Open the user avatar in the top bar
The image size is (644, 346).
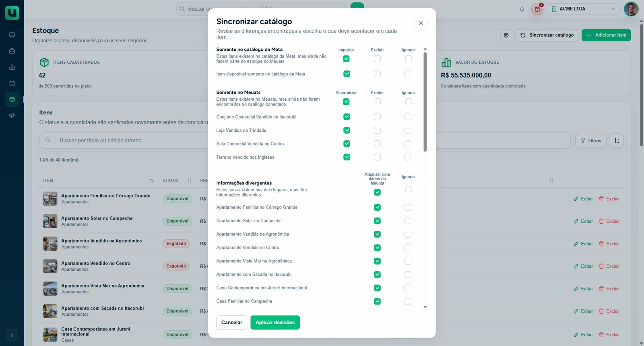click(631, 9)
